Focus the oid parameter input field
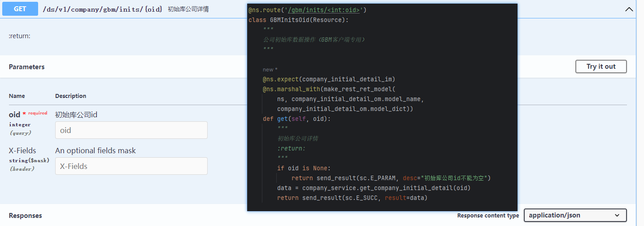The width and height of the screenshot is (644, 226). pyautogui.click(x=131, y=130)
